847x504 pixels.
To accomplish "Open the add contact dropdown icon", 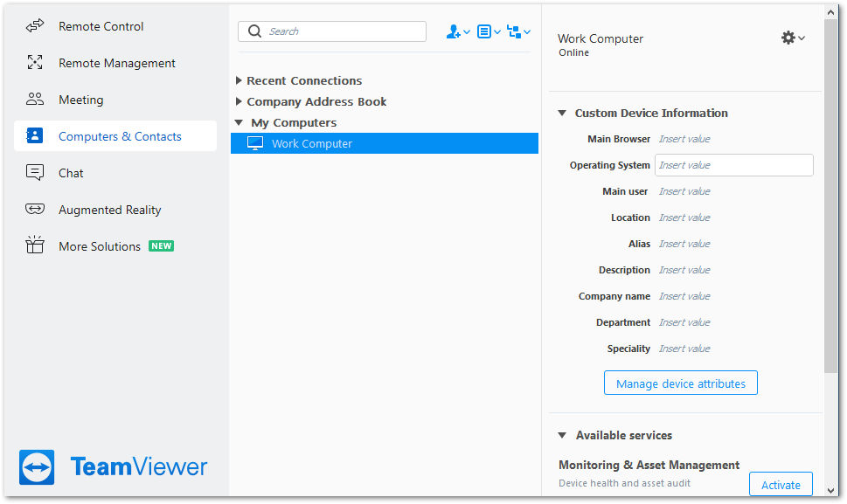I will click(x=457, y=31).
